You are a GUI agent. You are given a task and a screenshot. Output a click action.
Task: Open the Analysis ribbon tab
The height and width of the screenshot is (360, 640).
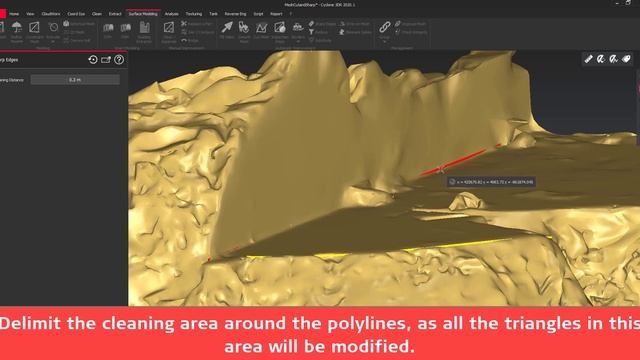tap(171, 14)
